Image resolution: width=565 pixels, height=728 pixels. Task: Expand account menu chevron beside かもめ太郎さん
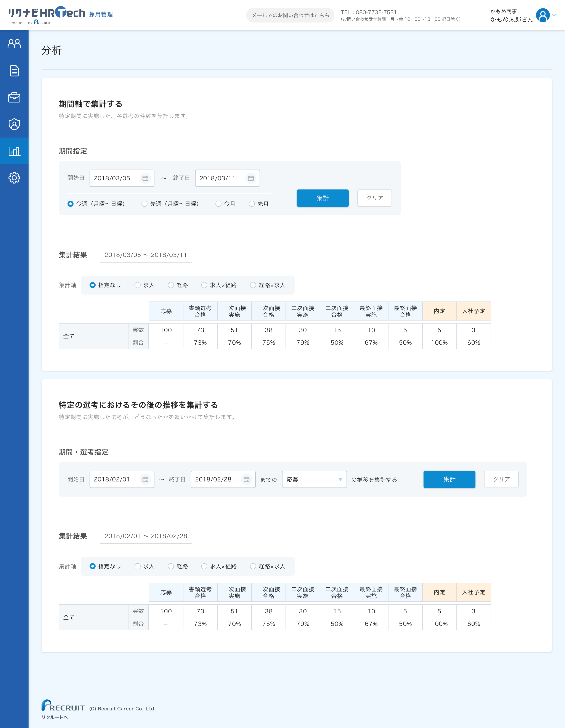point(554,15)
